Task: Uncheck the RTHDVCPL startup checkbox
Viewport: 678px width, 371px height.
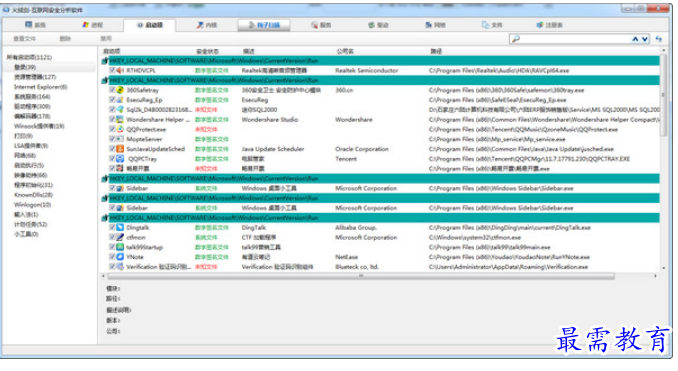Action: (112, 70)
